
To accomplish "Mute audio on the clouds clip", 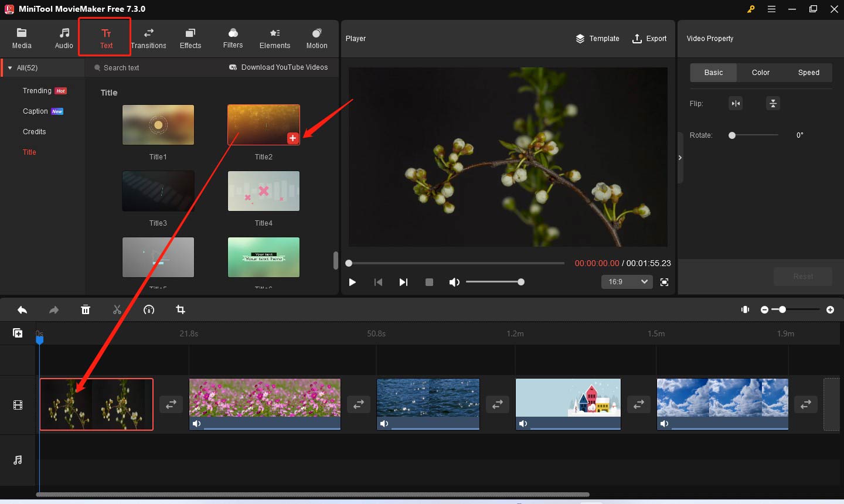I will click(664, 424).
